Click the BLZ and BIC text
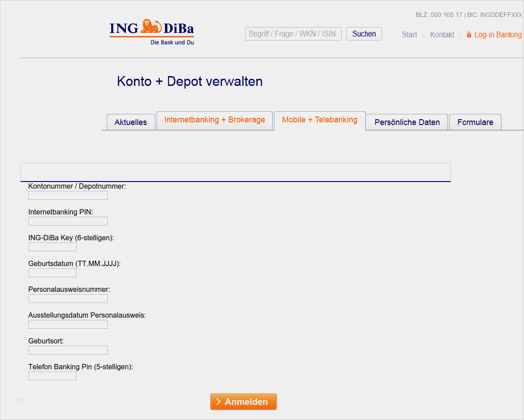 [469, 15]
